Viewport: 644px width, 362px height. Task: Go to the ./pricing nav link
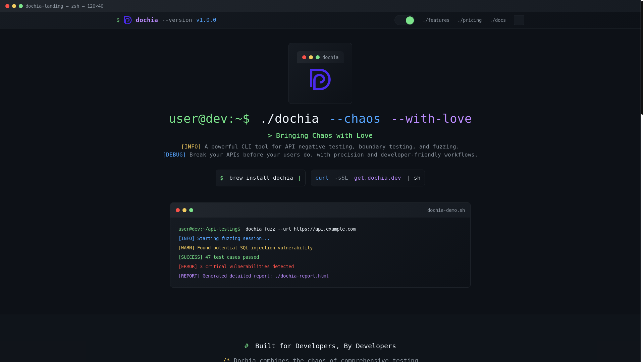(470, 20)
